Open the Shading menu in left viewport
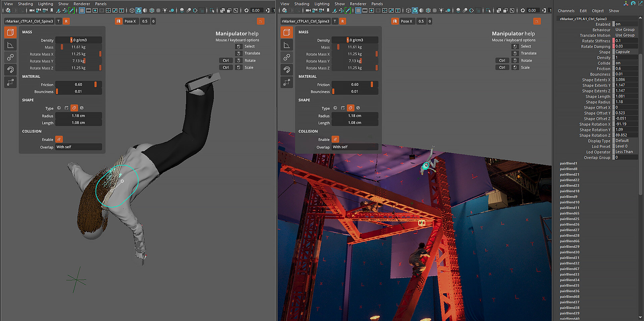This screenshot has height=321, width=644. 25,4
